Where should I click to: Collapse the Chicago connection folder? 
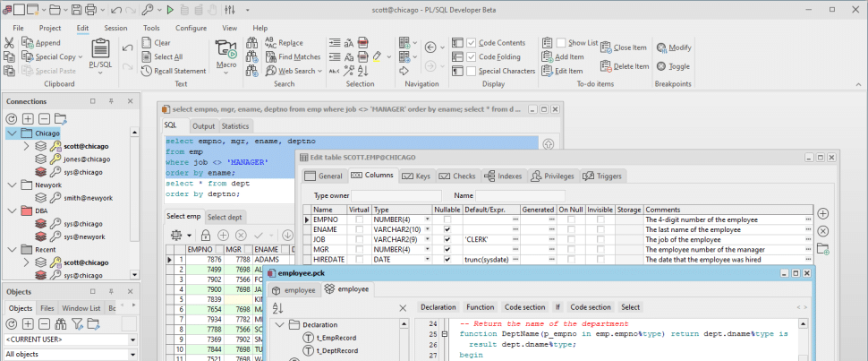[x=12, y=133]
